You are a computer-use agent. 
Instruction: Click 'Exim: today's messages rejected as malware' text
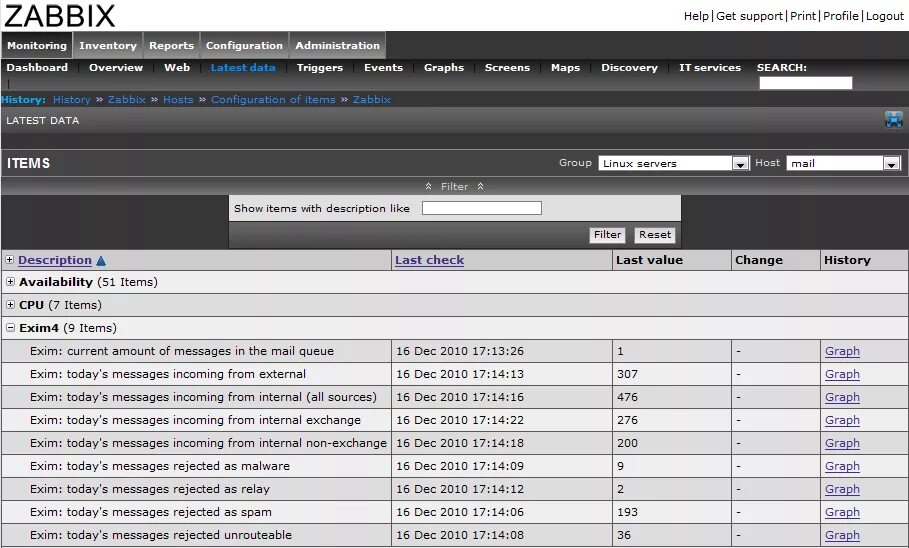160,466
